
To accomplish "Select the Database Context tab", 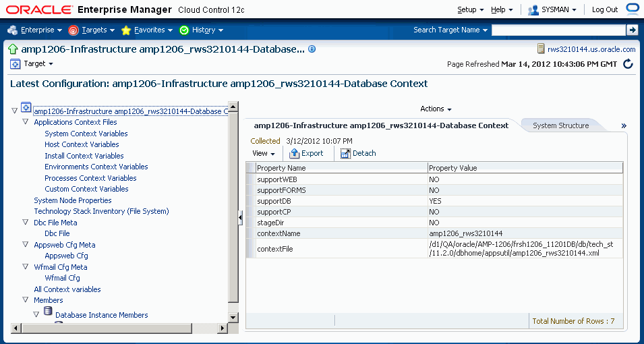I will [x=381, y=125].
